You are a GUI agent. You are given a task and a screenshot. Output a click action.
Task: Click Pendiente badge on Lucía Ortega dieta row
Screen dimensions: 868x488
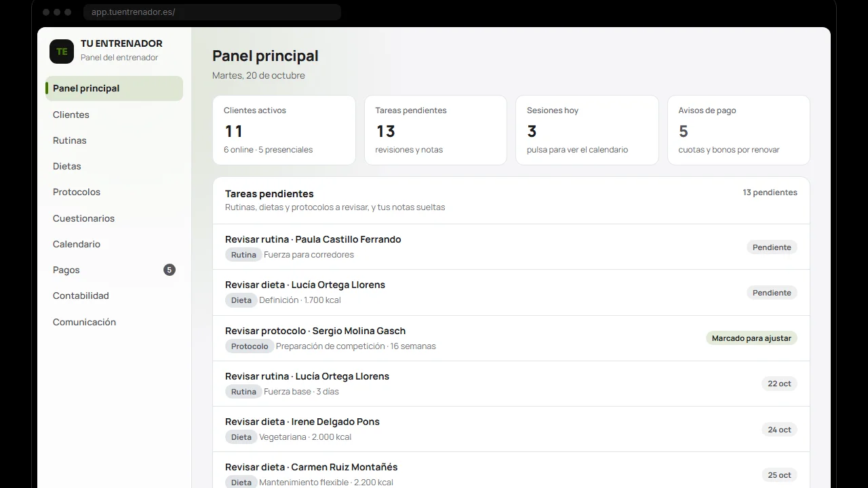tap(772, 293)
